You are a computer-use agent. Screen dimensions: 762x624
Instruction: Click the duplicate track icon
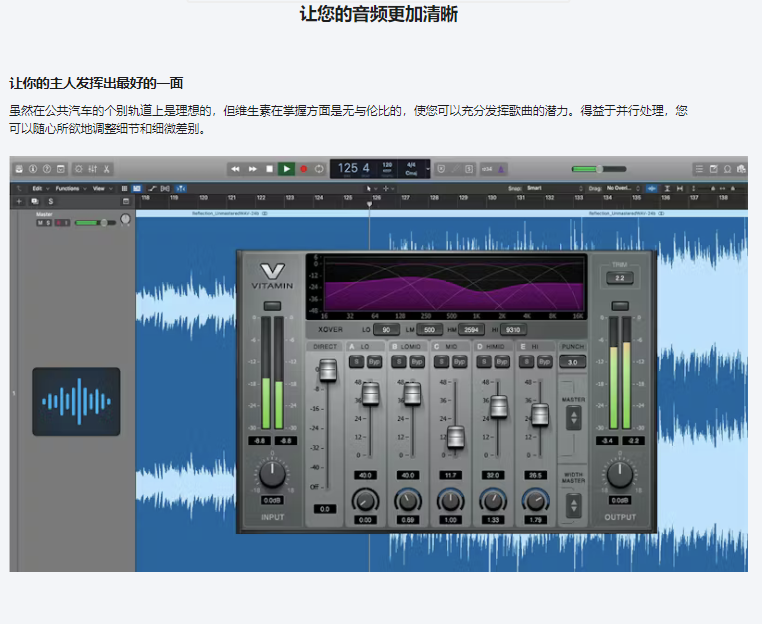[x=35, y=201]
